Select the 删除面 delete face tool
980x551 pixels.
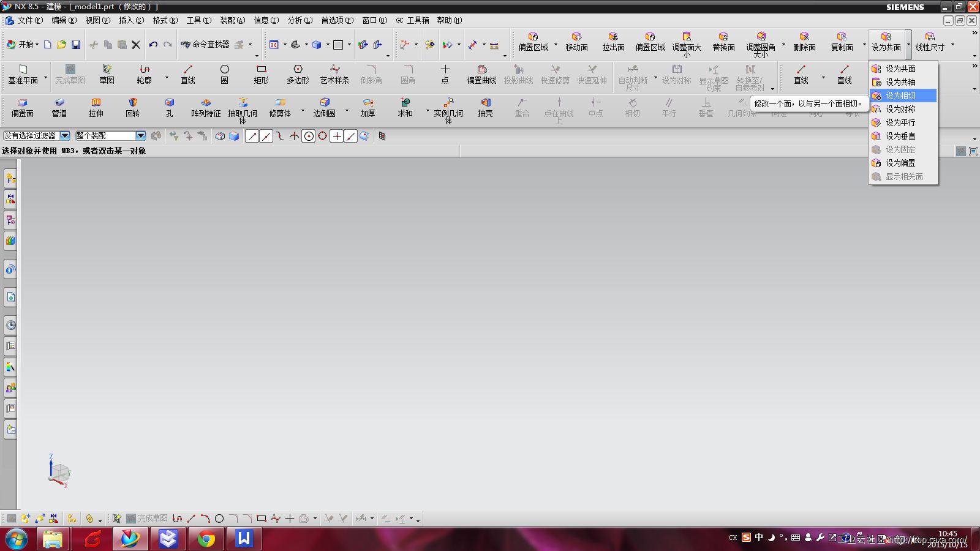pos(804,42)
